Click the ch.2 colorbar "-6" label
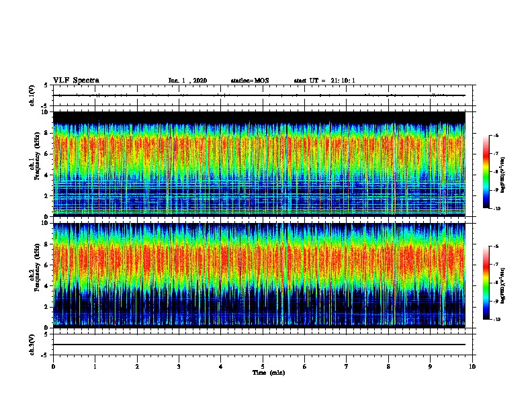 (496, 246)
